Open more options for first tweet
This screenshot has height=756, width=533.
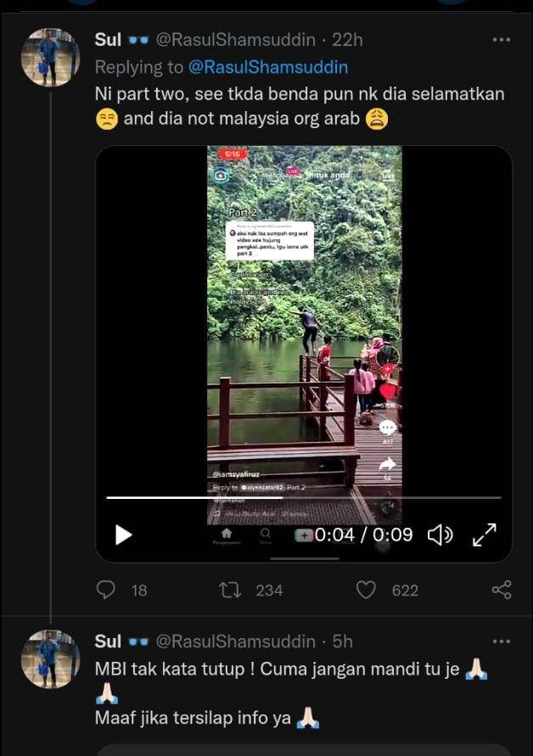(502, 40)
